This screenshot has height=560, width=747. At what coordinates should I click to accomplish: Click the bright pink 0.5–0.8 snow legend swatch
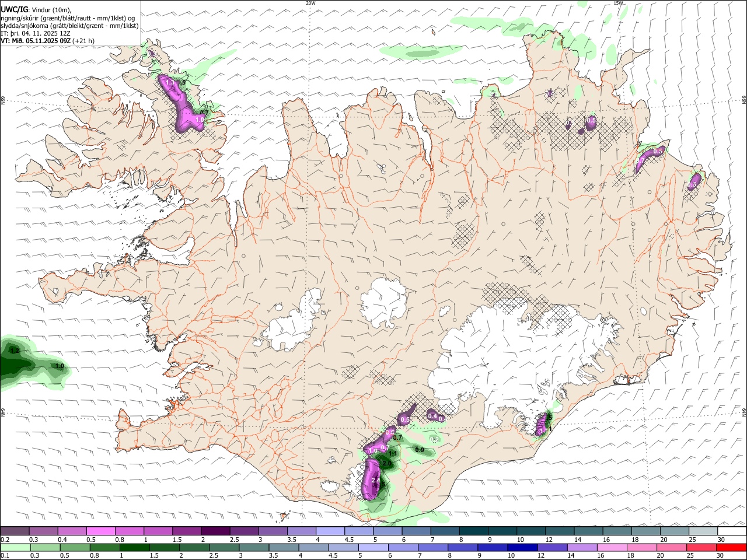(101, 531)
